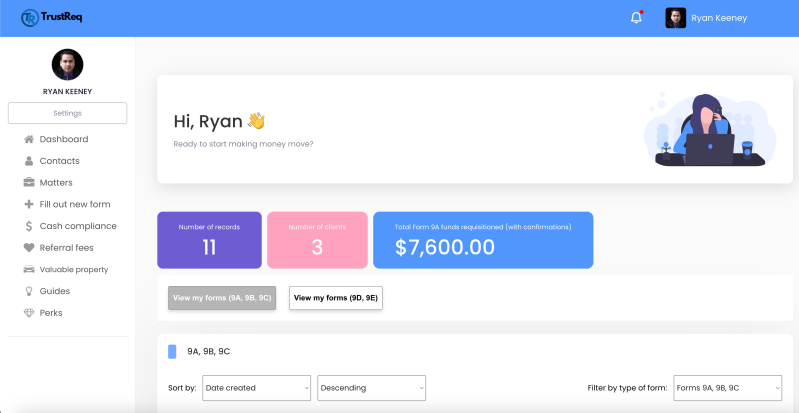The height and width of the screenshot is (413, 799).
Task: Click the TrustReq logo icon
Action: pyautogui.click(x=30, y=18)
